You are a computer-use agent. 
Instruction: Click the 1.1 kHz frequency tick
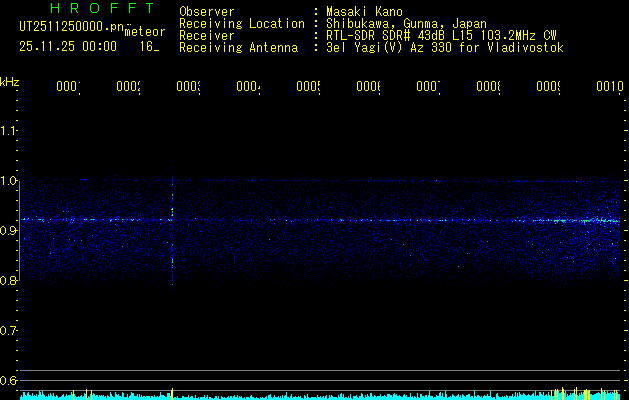(10, 130)
